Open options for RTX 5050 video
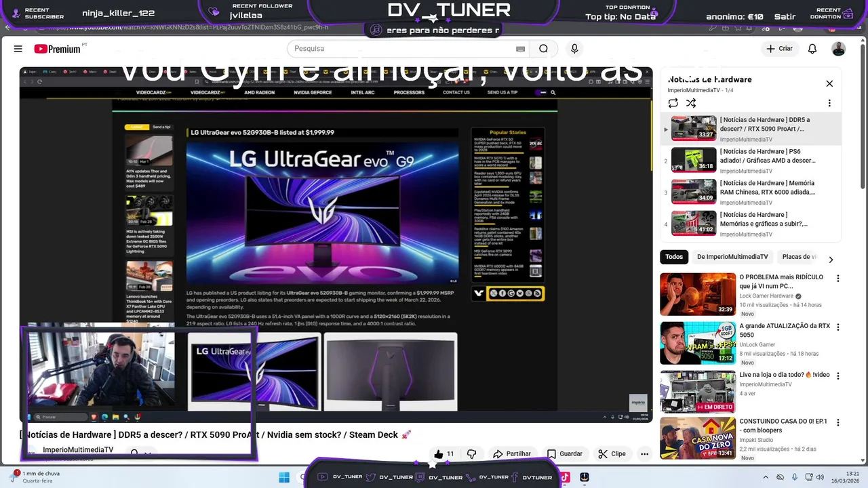 pyautogui.click(x=838, y=327)
